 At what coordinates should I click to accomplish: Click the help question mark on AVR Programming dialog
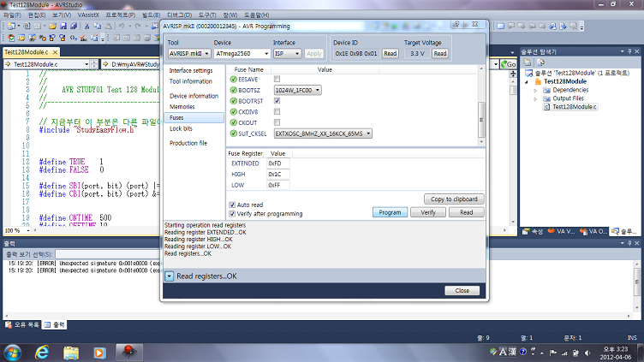(456, 24)
